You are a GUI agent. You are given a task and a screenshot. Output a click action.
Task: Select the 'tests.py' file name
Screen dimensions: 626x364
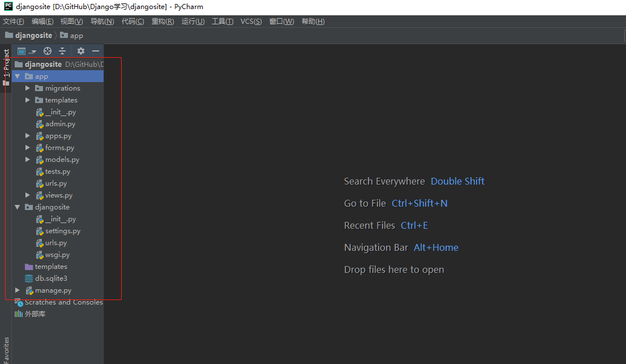tap(58, 172)
